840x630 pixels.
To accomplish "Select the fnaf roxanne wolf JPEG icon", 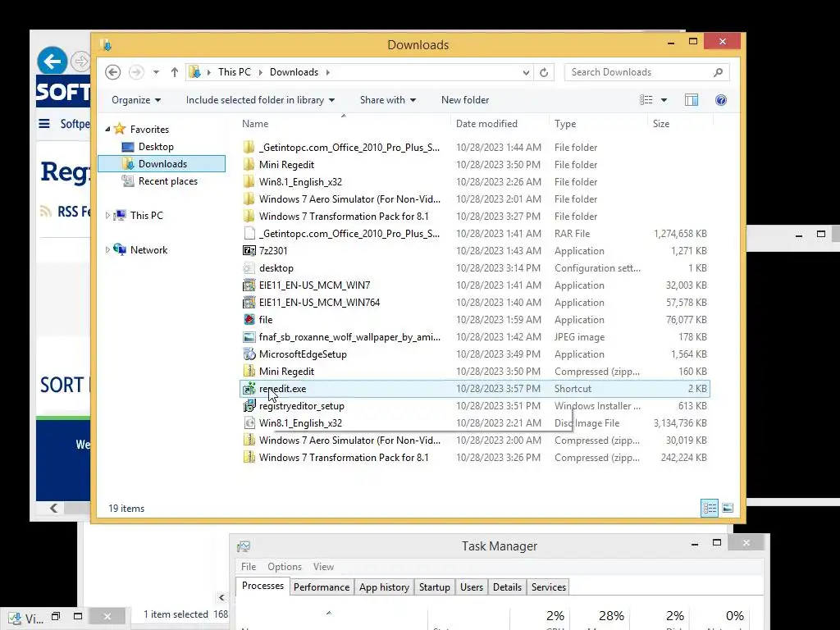I will [x=249, y=337].
